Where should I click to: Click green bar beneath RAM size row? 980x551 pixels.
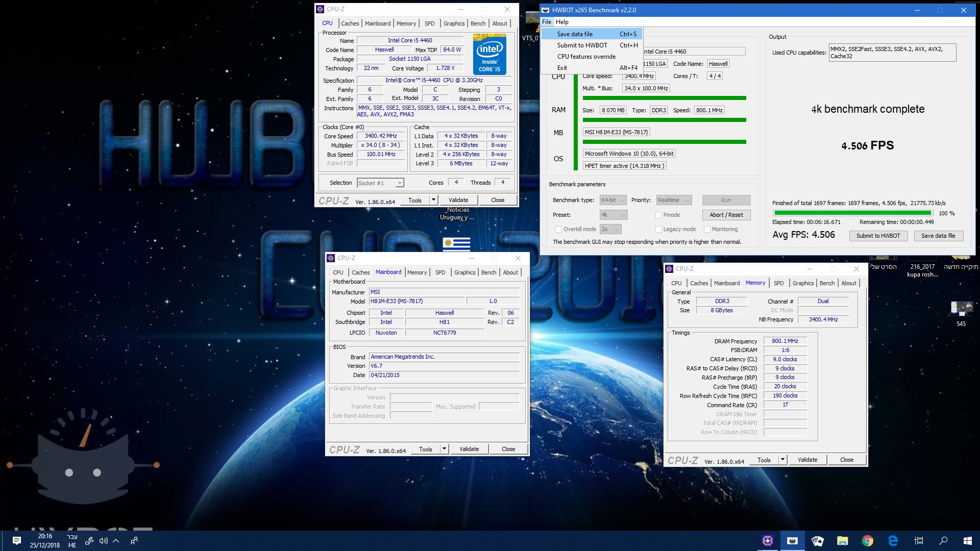664,120
